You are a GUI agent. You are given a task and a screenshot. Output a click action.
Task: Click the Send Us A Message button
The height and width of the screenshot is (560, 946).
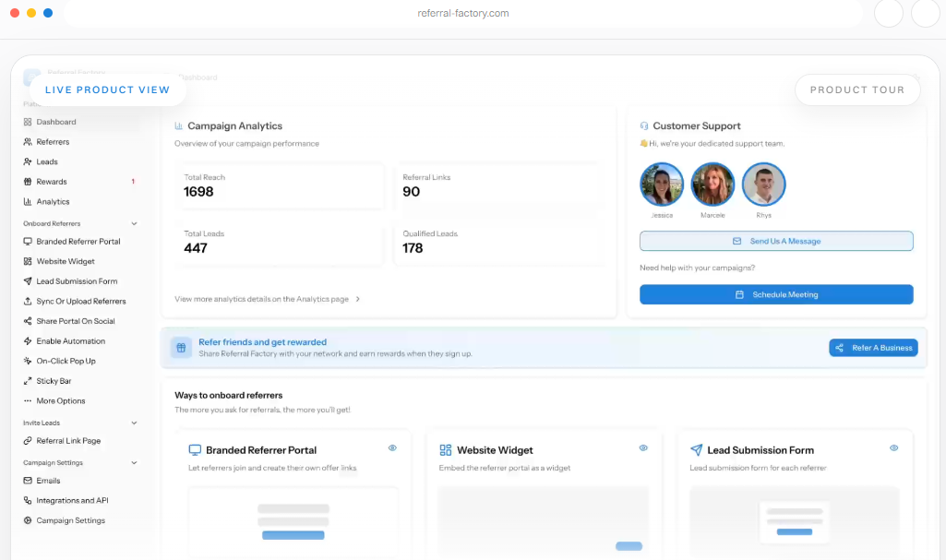tap(776, 241)
